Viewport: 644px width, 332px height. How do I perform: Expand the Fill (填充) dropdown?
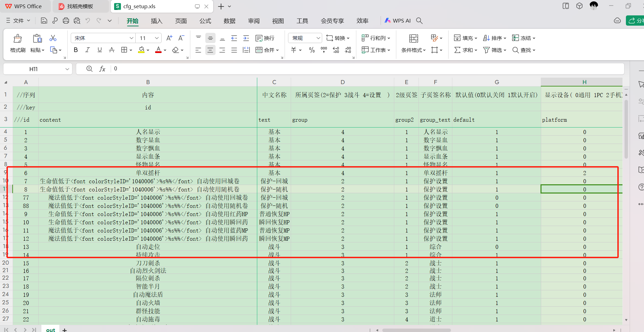[476, 38]
